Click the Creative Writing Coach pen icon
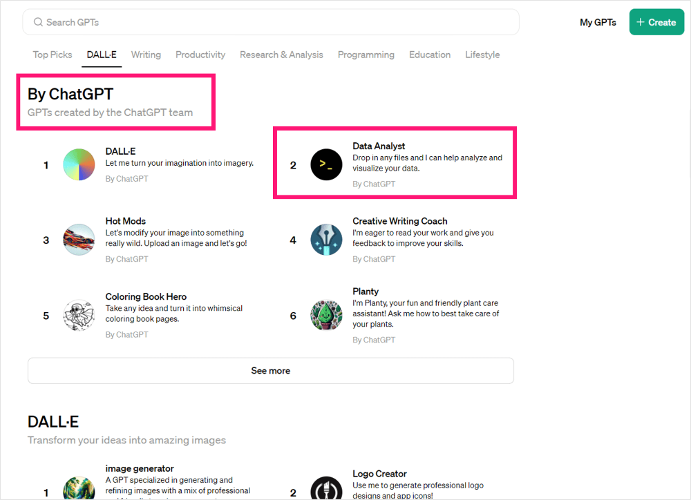This screenshot has height=500, width=691. (x=326, y=240)
